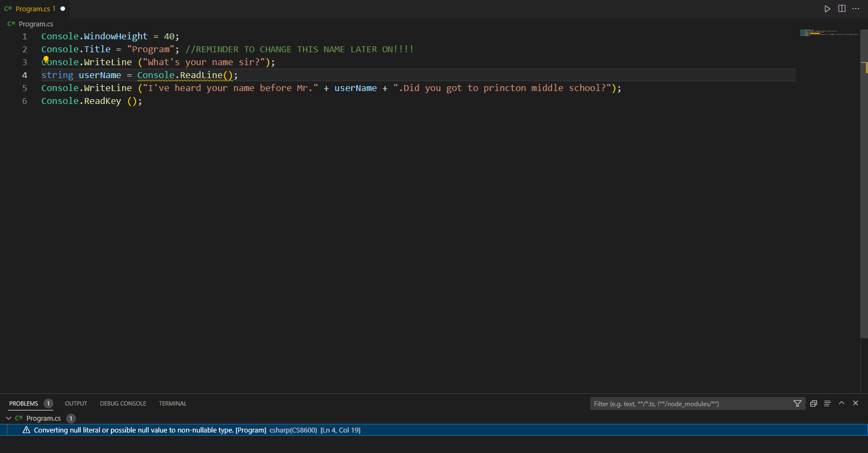Click the Program.cs breadcrumb item
868x453 pixels.
point(36,24)
